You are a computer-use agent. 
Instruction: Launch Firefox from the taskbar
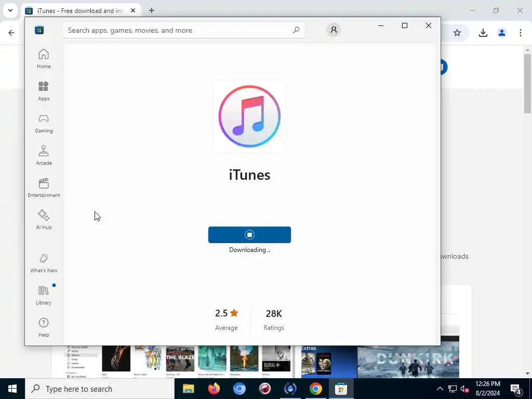(214, 389)
